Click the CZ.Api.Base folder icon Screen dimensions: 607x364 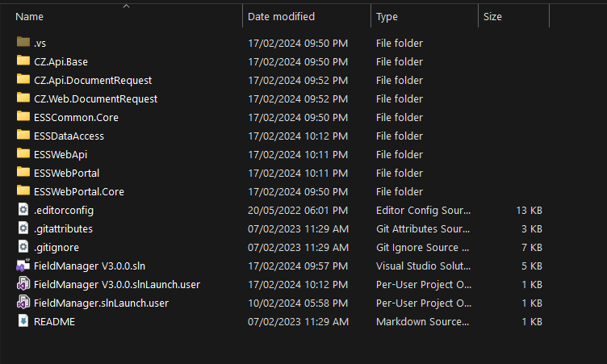[x=23, y=61]
